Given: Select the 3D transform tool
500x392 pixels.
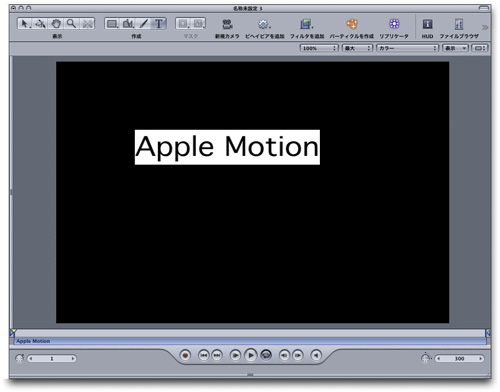Looking at the screenshot, I should 40,24.
